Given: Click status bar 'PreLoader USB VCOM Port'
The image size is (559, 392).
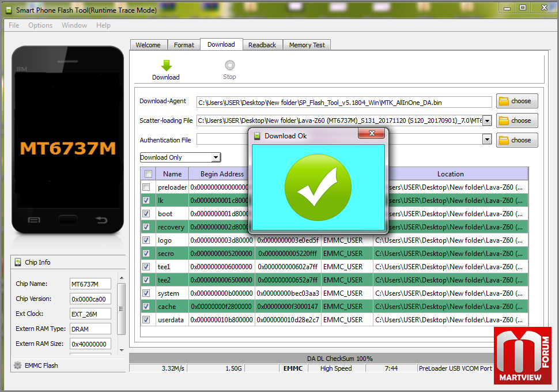Looking at the screenshot, I should (x=455, y=368).
